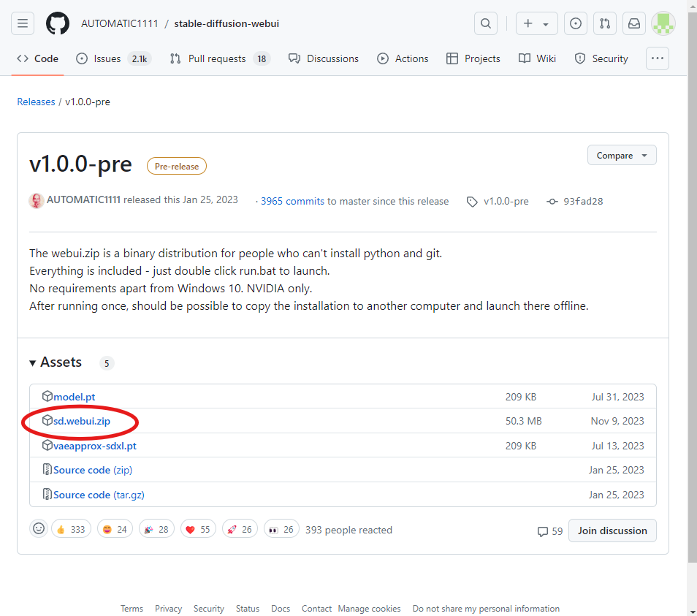Click the package icon beside model.pt
Image resolution: width=697 pixels, height=616 pixels.
(47, 396)
